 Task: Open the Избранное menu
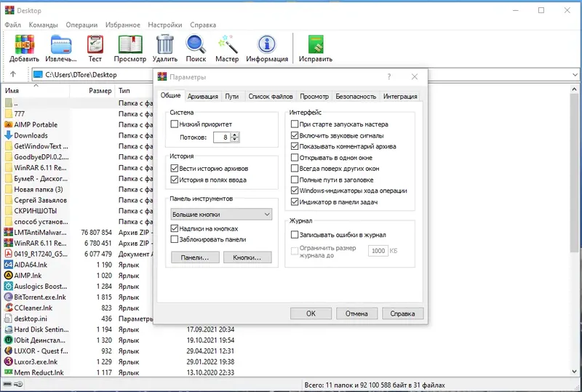(x=123, y=25)
